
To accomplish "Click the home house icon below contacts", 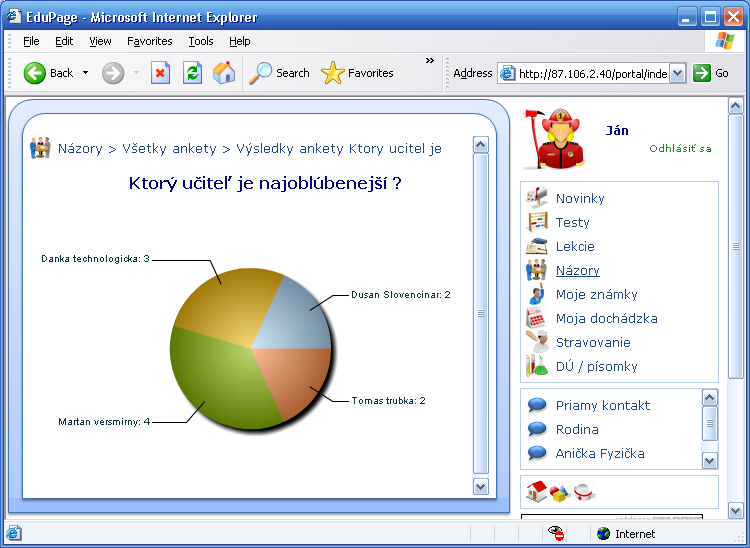I will 536,491.
